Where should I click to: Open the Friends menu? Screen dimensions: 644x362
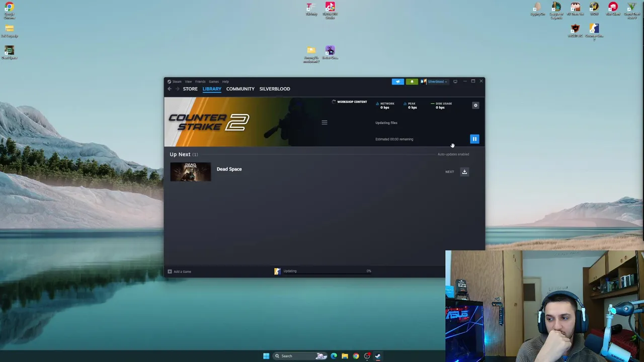click(x=200, y=81)
